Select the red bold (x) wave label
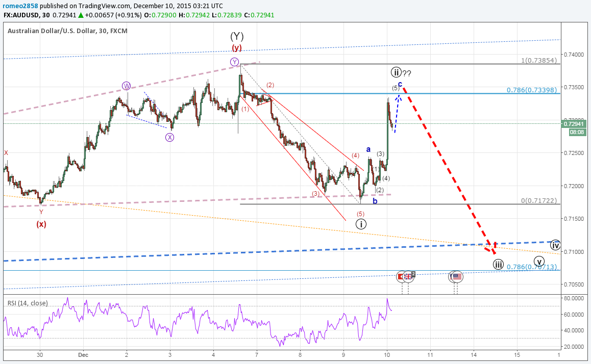This screenshot has width=591, height=364. pos(41,224)
